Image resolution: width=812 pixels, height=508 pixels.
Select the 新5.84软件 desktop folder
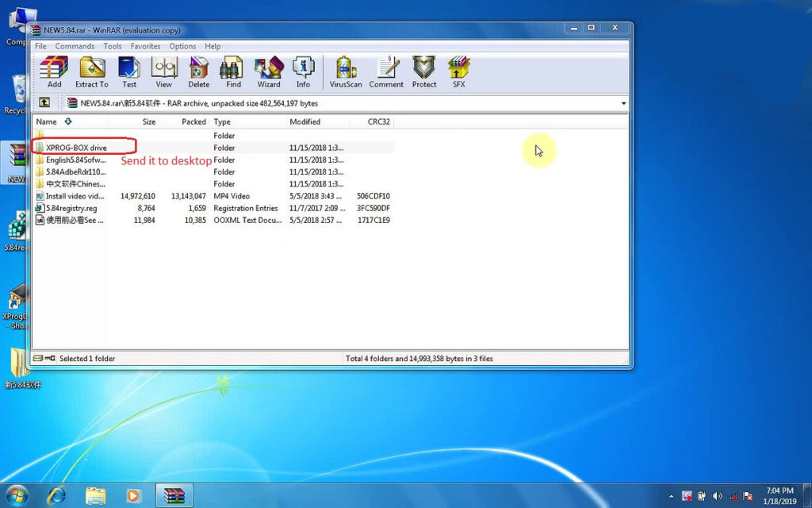[x=21, y=368]
